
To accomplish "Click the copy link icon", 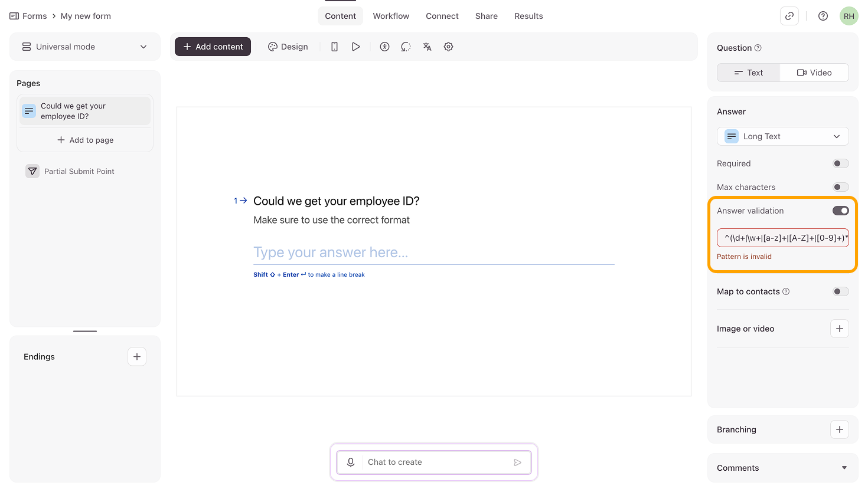I will point(789,16).
